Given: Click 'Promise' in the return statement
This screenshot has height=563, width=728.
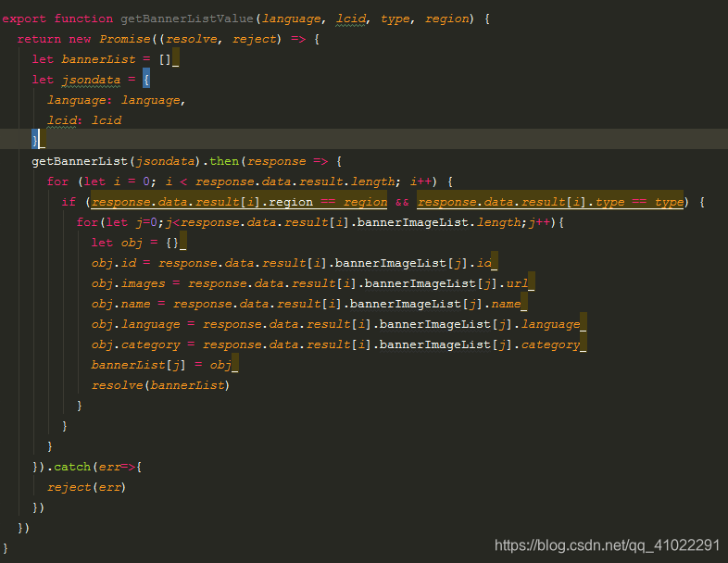Looking at the screenshot, I should (x=125, y=40).
